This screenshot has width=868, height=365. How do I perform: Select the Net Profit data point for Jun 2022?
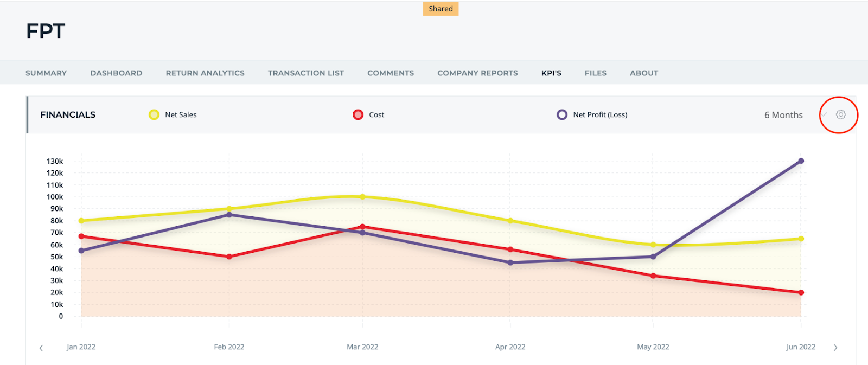[x=801, y=161]
